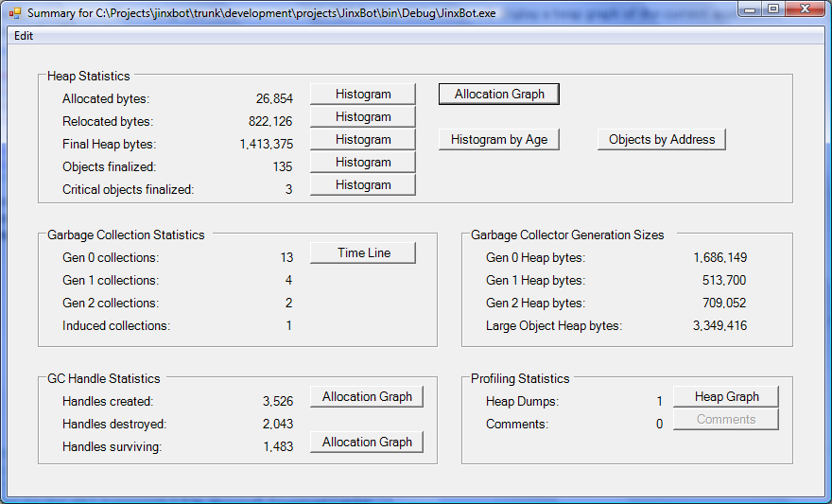
Task: View Histogram for Objects finalized
Action: (363, 163)
